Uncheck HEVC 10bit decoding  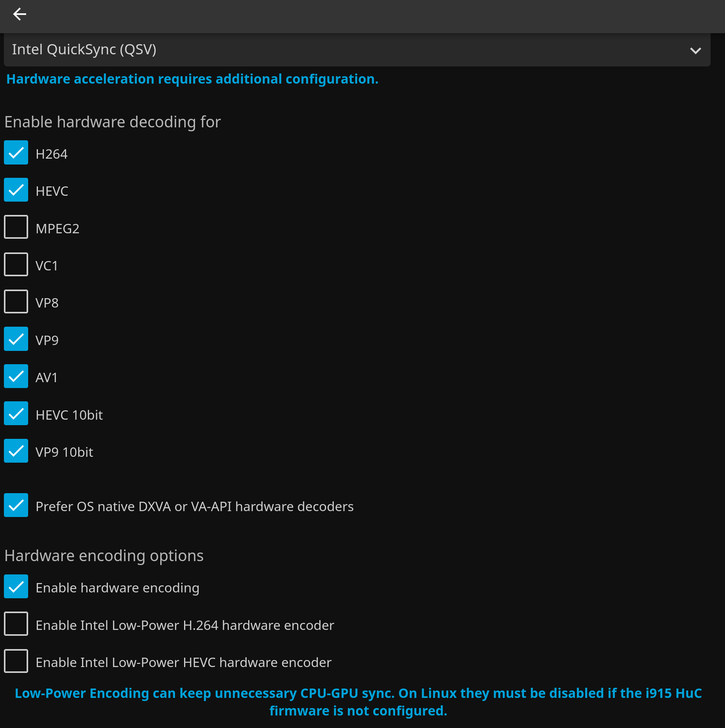pyautogui.click(x=16, y=414)
